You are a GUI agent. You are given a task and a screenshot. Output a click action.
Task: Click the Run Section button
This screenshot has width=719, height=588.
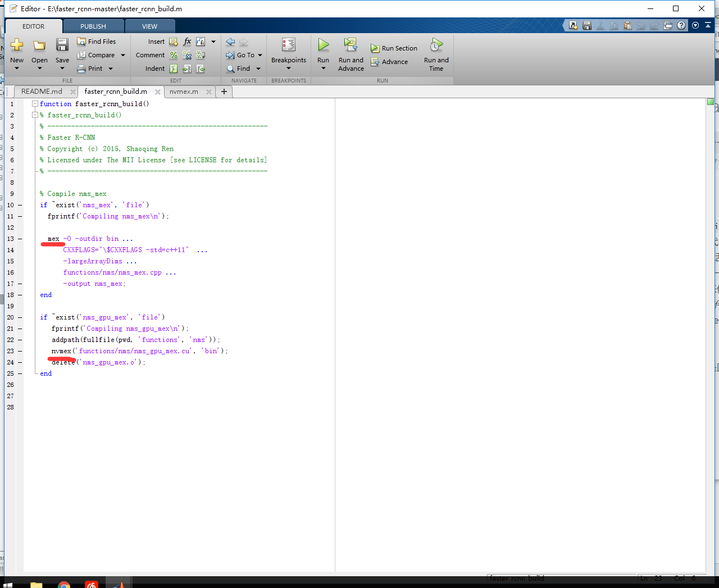point(394,48)
